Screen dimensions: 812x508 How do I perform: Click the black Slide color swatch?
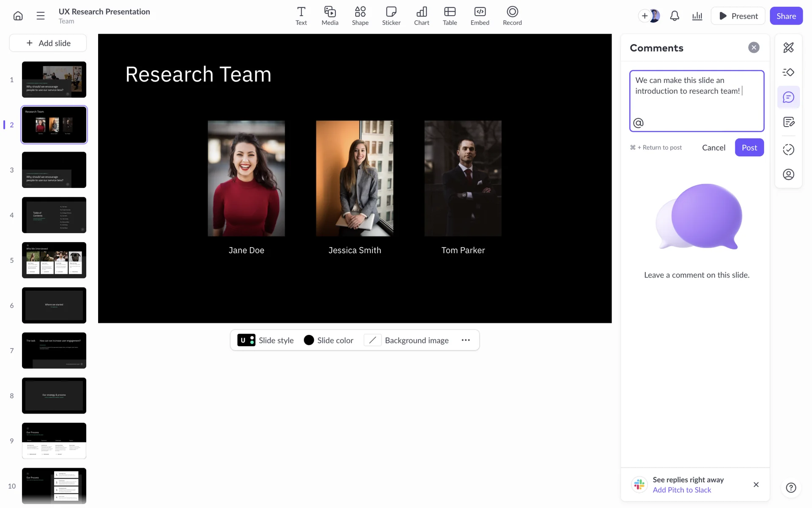click(309, 340)
